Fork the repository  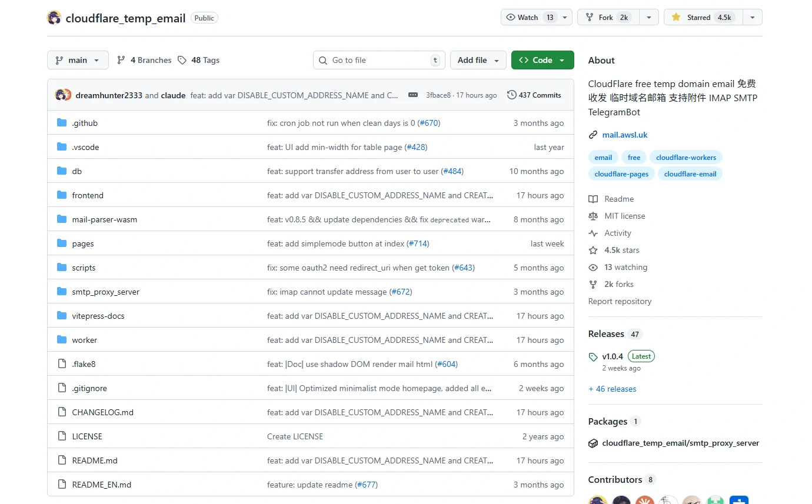coord(608,18)
